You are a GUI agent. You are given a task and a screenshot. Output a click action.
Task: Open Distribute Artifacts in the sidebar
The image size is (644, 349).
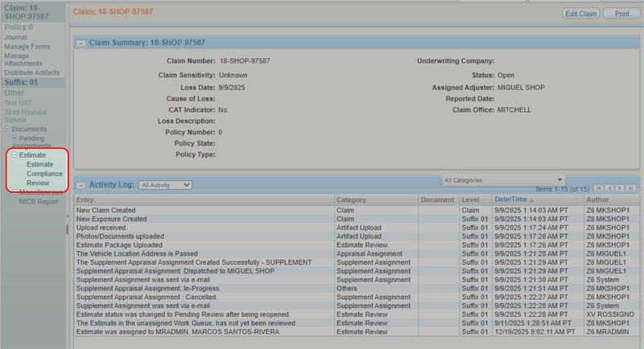tap(32, 73)
